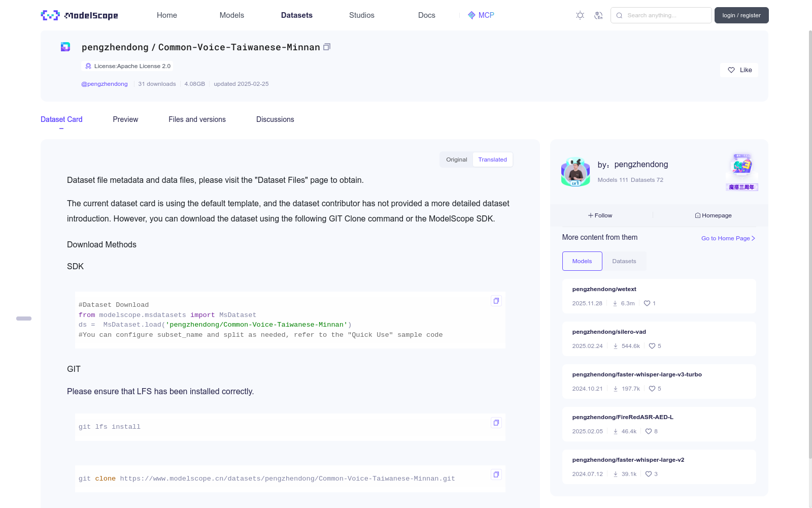Screen dimensions: 812x508
Task: Open the pengzhendong/silero-vad model card
Action: (659, 339)
